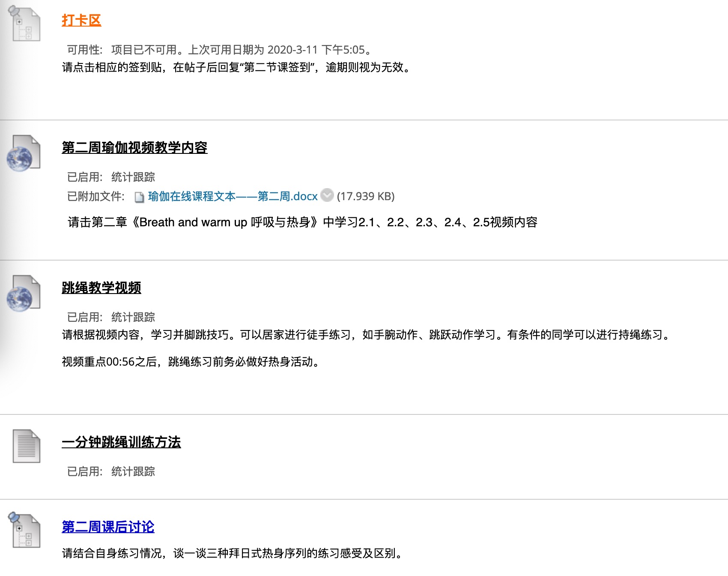The height and width of the screenshot is (576, 728).
Task: Click 统计跟踪 label under 第二周瑜伽视频教学内容
Action: pyautogui.click(x=133, y=177)
